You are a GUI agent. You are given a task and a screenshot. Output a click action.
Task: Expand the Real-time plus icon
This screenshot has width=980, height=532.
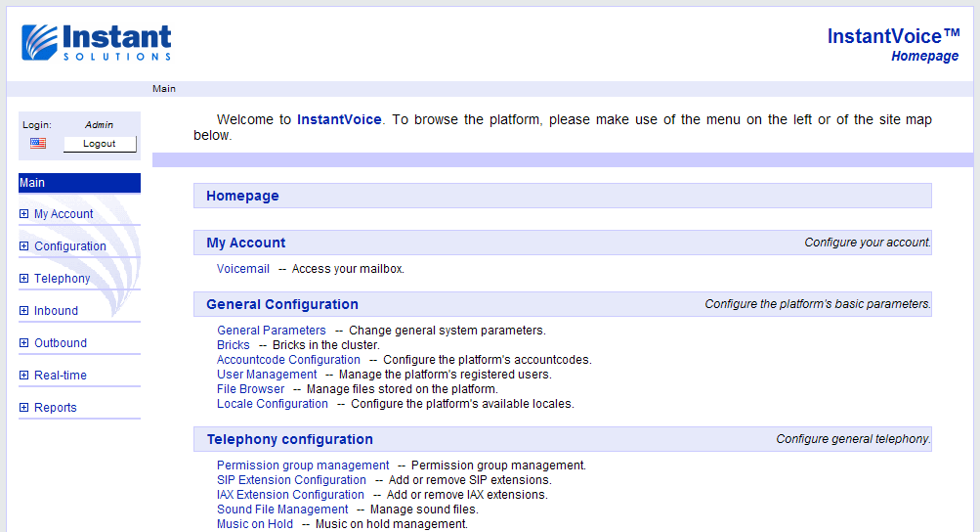point(24,376)
